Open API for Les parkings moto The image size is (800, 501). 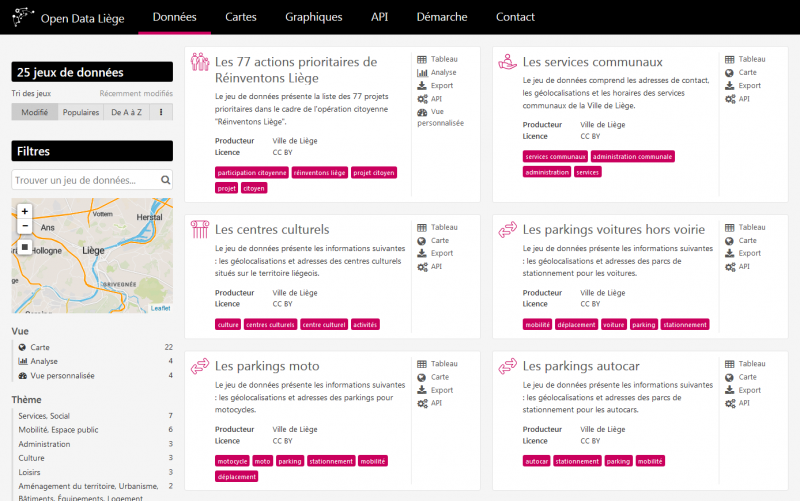(x=430, y=403)
